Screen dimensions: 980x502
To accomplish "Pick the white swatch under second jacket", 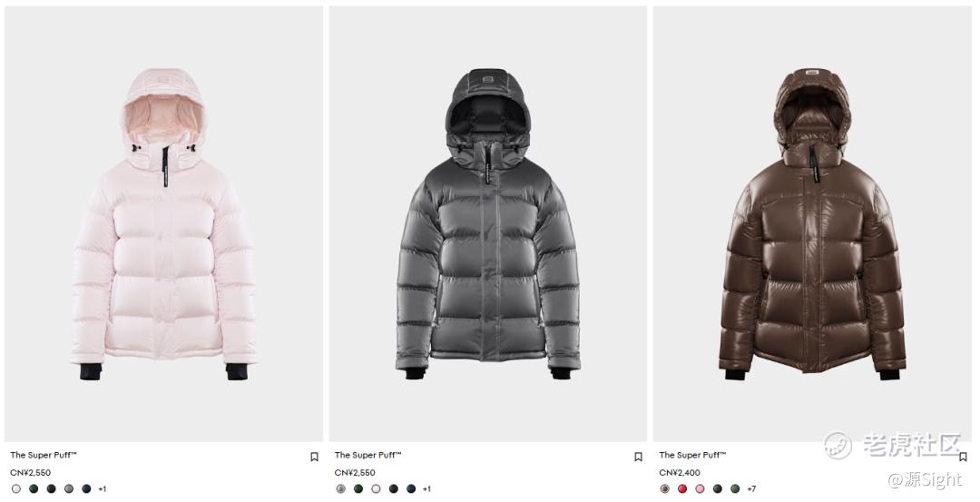I will (376, 489).
